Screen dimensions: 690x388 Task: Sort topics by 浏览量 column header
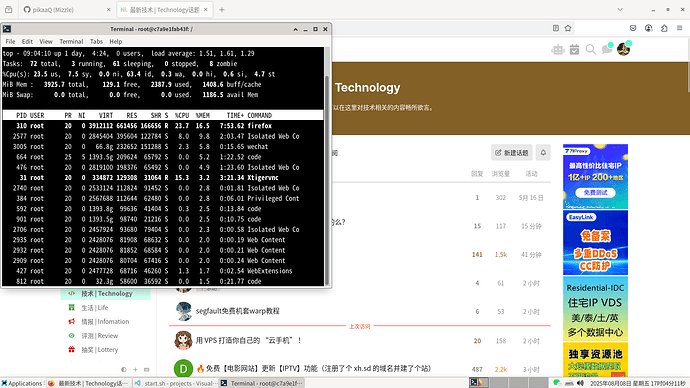[x=501, y=174]
